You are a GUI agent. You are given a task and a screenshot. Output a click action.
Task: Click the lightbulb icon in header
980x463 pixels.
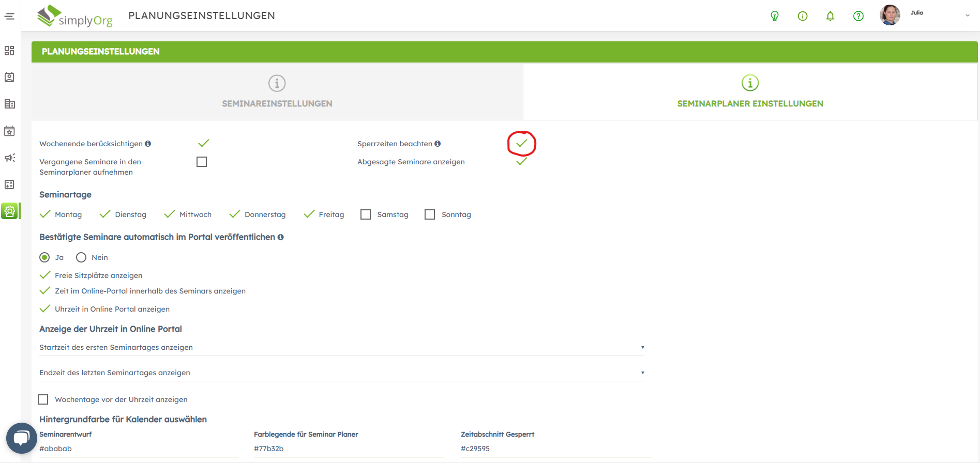(775, 16)
